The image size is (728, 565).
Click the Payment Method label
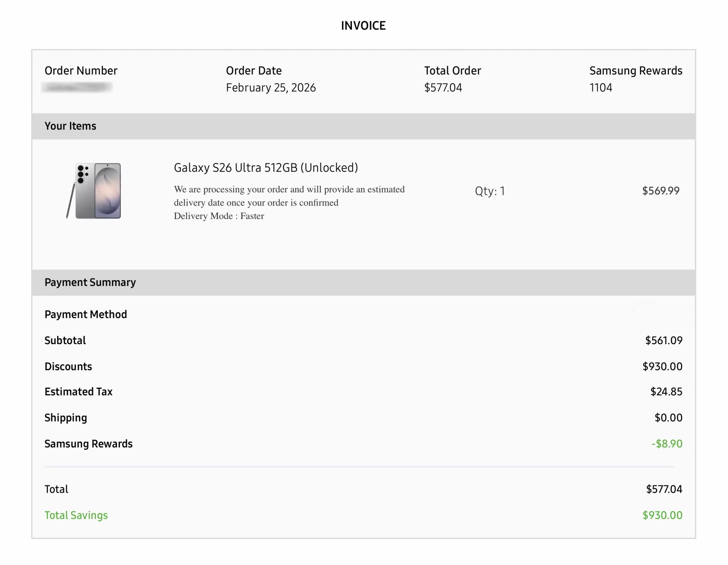tap(86, 314)
